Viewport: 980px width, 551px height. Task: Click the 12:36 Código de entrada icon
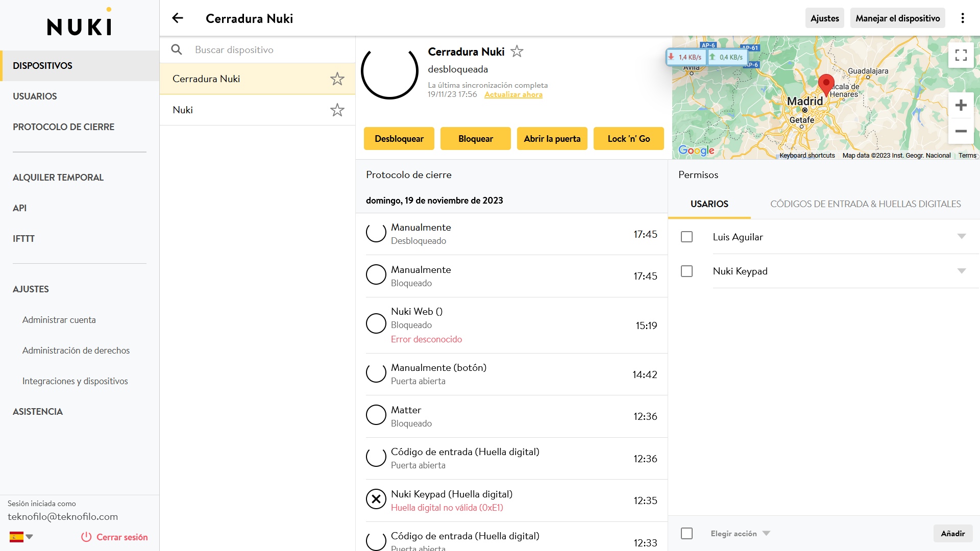[376, 458]
